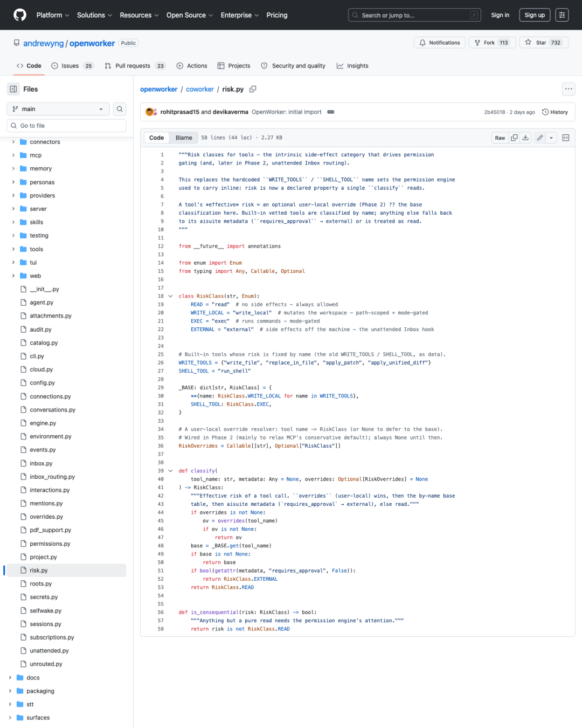Open commit hash 2b45018
Viewport: 582px width, 728px height.
coord(494,112)
